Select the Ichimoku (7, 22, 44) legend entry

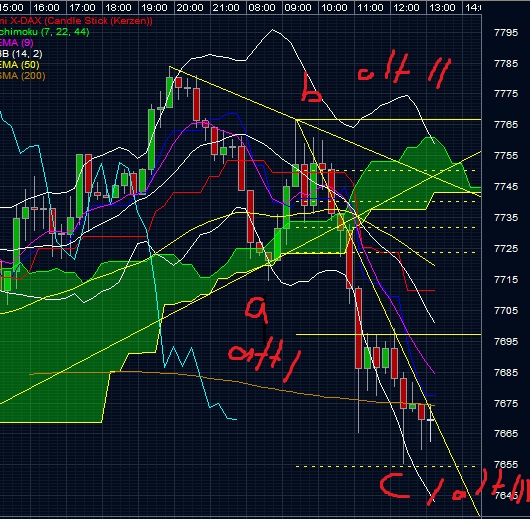click(x=44, y=32)
